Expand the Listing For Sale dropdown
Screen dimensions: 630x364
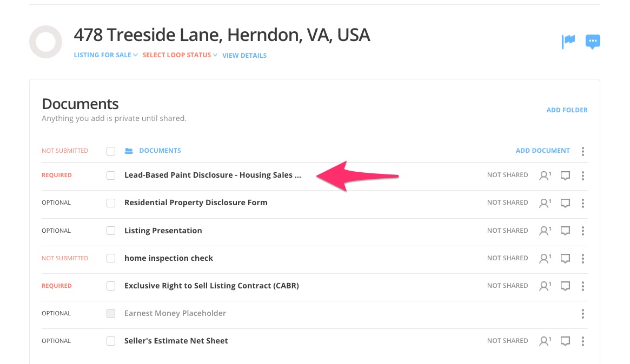pyautogui.click(x=105, y=55)
